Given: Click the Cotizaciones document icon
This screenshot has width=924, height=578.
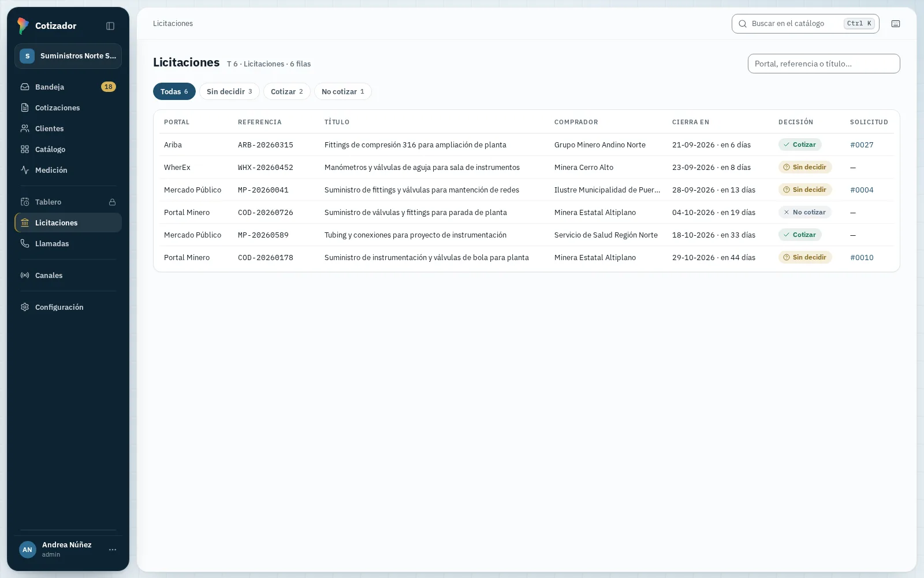Looking at the screenshot, I should (25, 108).
